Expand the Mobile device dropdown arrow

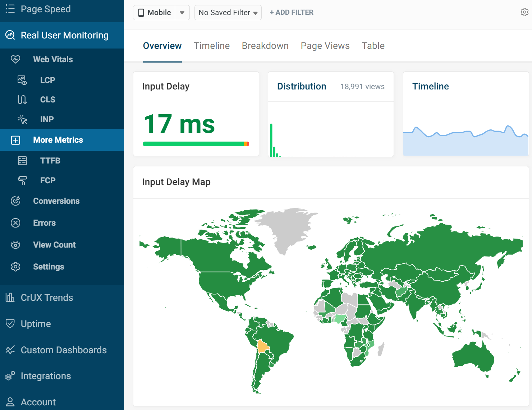(x=182, y=13)
